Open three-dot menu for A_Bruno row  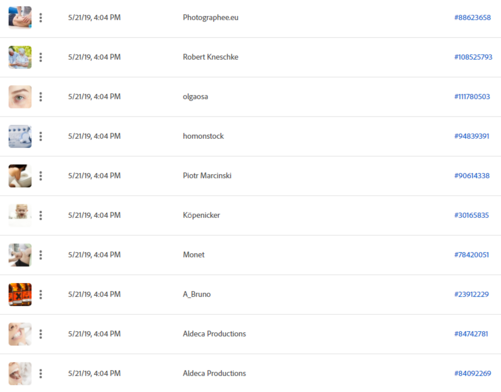point(41,294)
